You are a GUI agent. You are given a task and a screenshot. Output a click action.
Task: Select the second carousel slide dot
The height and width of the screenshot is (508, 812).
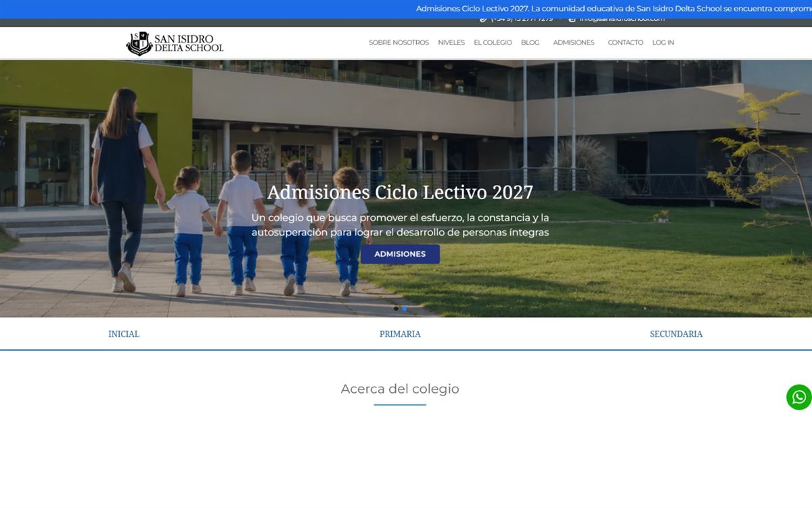405,309
